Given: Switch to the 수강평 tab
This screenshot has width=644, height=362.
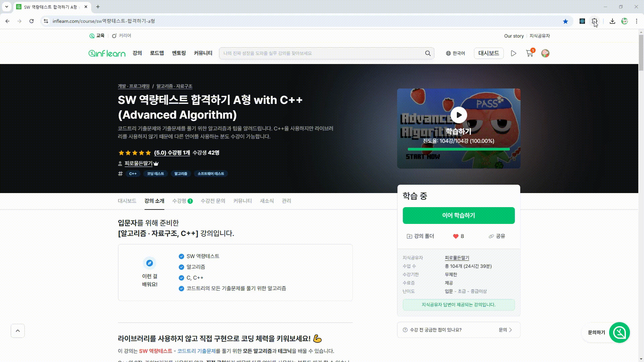Looking at the screenshot, I should click(x=182, y=201).
